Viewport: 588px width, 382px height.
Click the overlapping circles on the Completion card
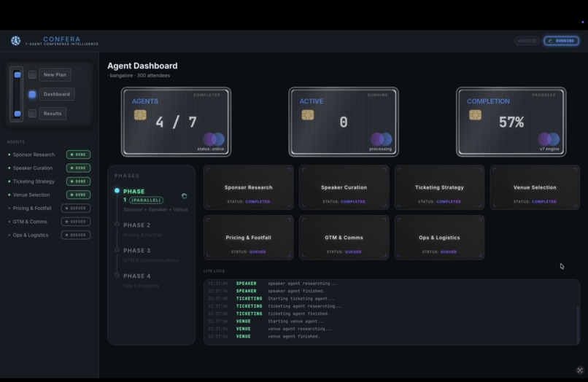pos(549,139)
